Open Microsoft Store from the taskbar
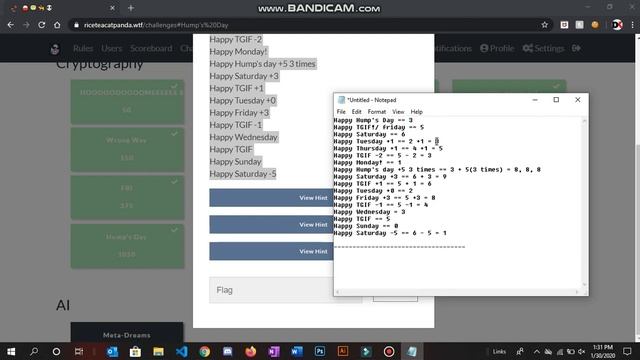 coord(135,351)
